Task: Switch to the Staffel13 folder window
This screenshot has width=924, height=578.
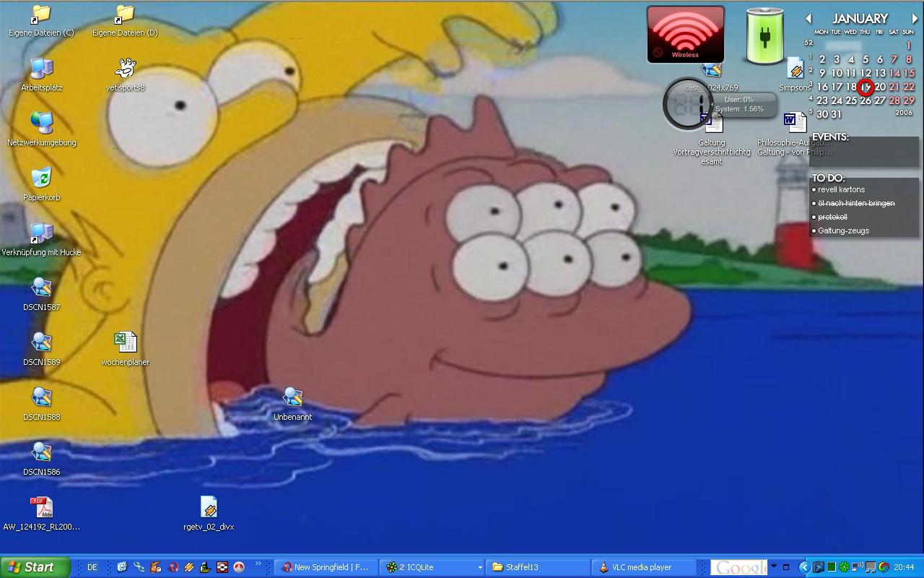Action: point(538,567)
